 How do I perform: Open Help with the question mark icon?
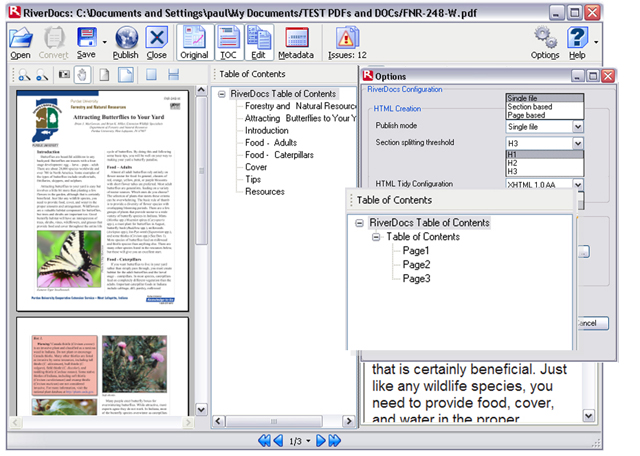[x=577, y=43]
